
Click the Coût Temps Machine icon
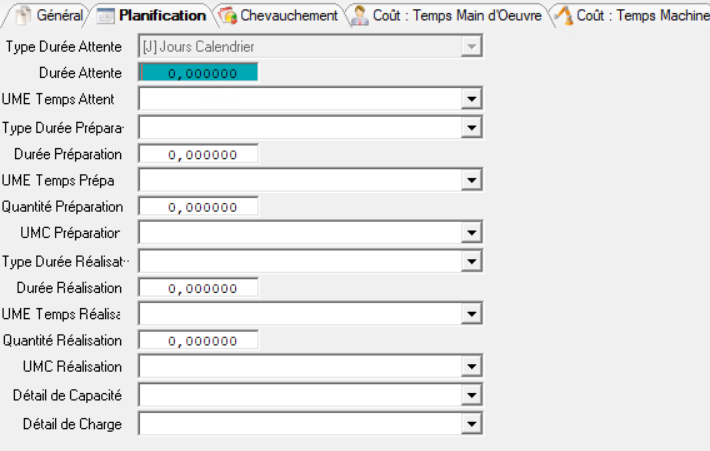(564, 16)
